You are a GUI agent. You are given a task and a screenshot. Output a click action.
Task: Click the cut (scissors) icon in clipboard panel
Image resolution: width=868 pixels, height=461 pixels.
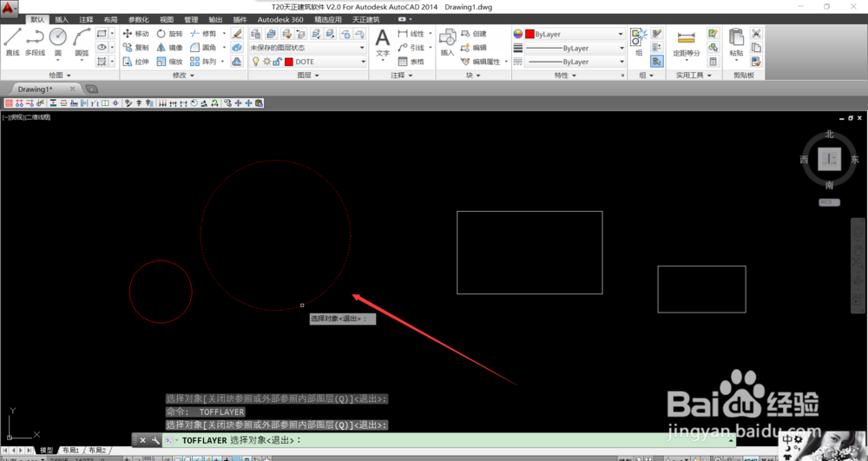756,33
